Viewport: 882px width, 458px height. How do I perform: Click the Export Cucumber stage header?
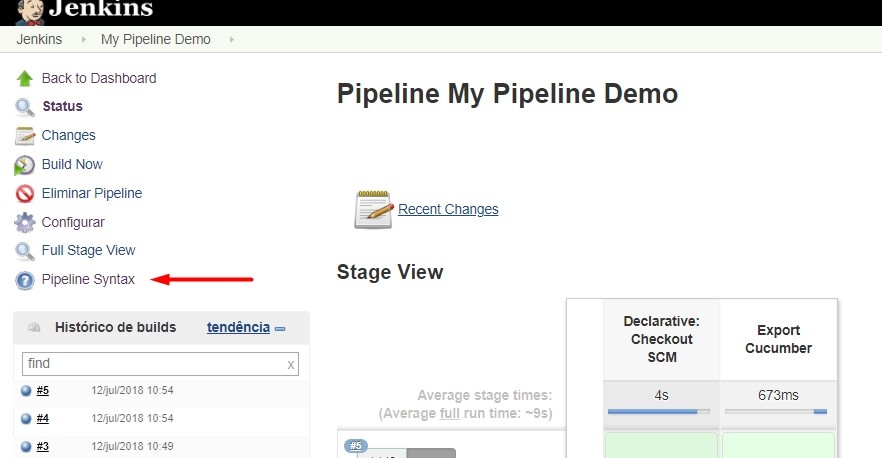778,339
